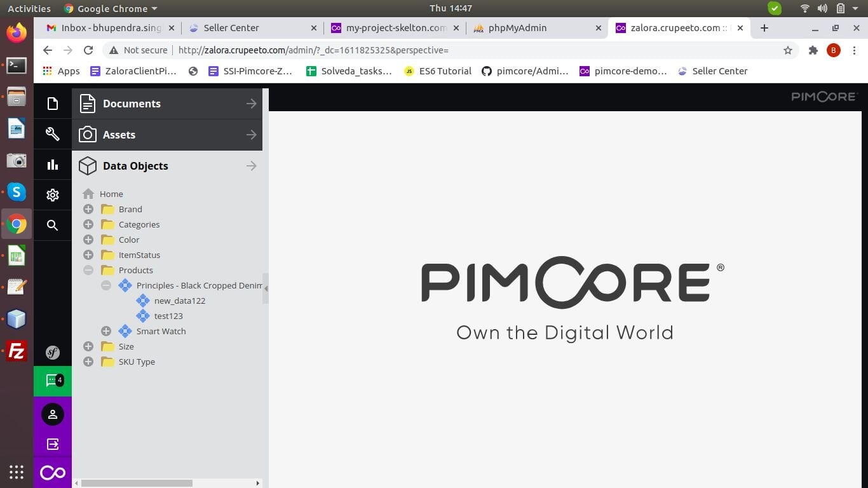Go back in Chrome

pos(48,50)
